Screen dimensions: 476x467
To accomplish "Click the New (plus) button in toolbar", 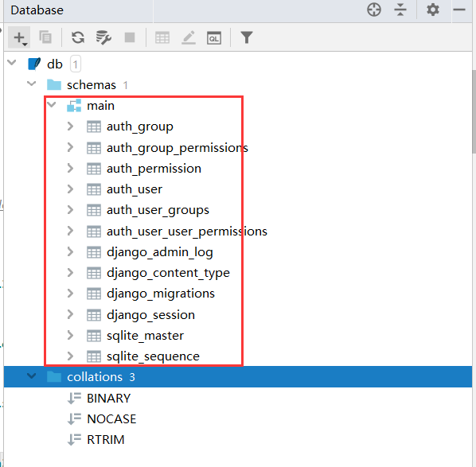I will [x=19, y=37].
